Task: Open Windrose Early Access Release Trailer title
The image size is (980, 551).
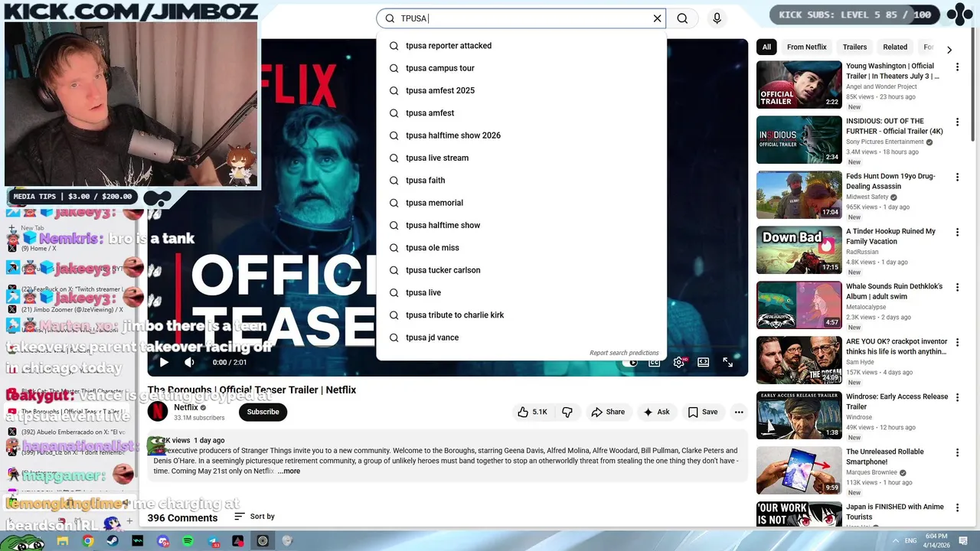Action: (897, 402)
